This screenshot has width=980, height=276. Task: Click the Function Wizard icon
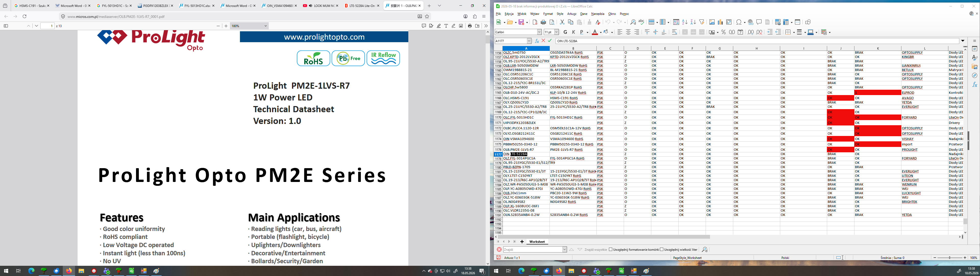coord(537,41)
